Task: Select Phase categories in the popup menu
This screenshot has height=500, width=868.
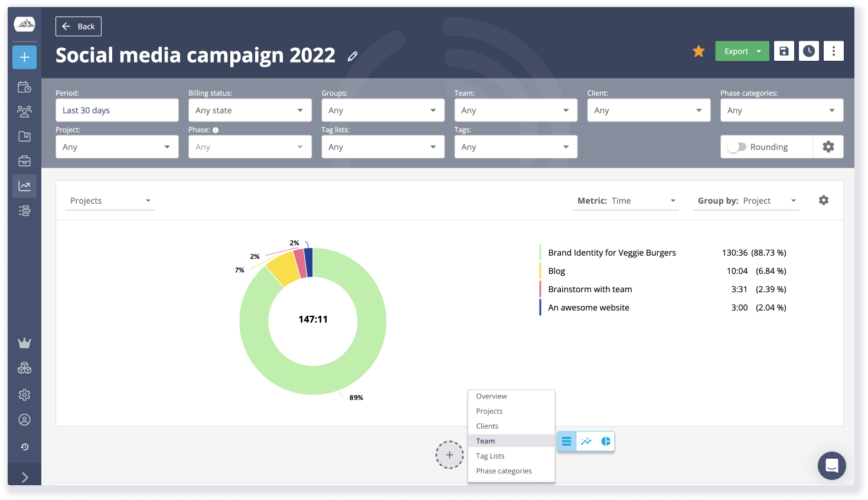Action: (504, 470)
